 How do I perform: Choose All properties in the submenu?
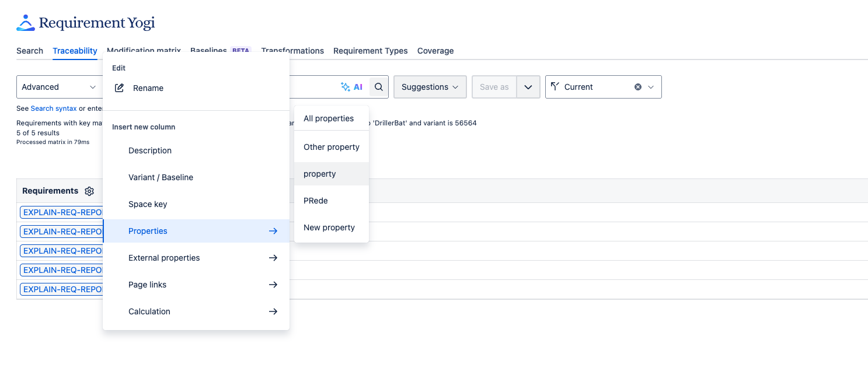(x=329, y=118)
